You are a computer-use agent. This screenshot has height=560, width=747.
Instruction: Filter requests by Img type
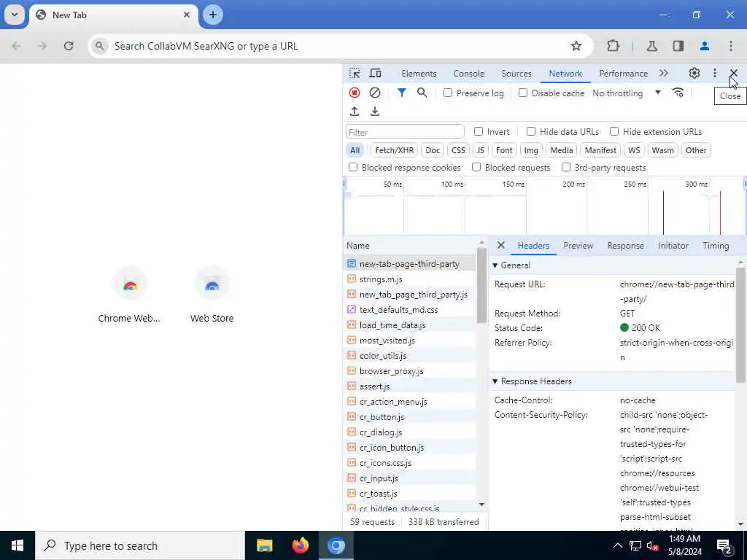point(531,150)
